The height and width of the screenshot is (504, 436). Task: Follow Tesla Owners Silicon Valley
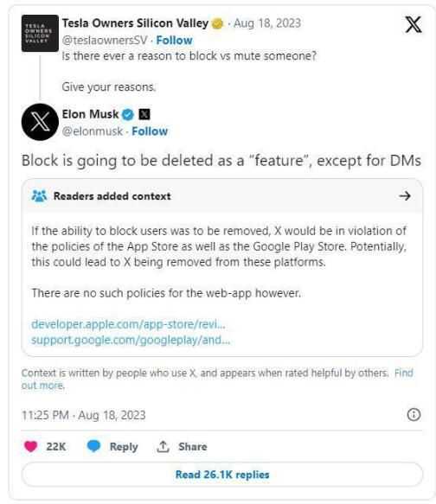coord(174,40)
